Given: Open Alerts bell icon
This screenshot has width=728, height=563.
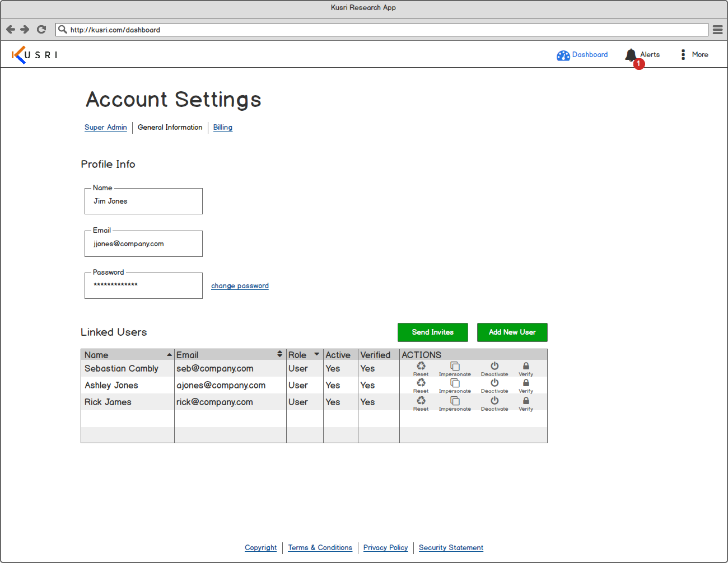Looking at the screenshot, I should [631, 55].
